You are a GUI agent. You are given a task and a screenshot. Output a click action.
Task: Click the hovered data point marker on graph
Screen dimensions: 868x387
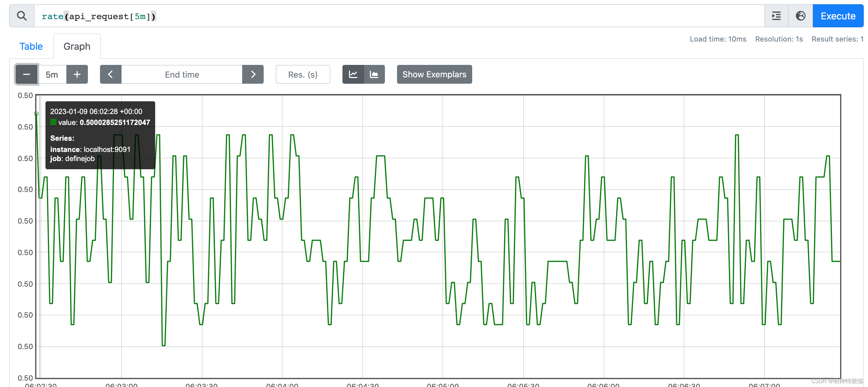pos(36,114)
